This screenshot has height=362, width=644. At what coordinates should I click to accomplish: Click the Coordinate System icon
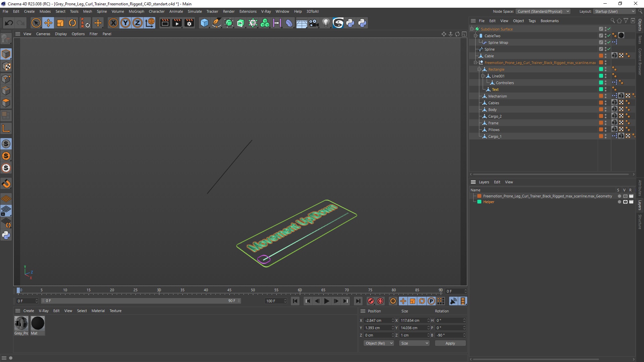point(150,23)
